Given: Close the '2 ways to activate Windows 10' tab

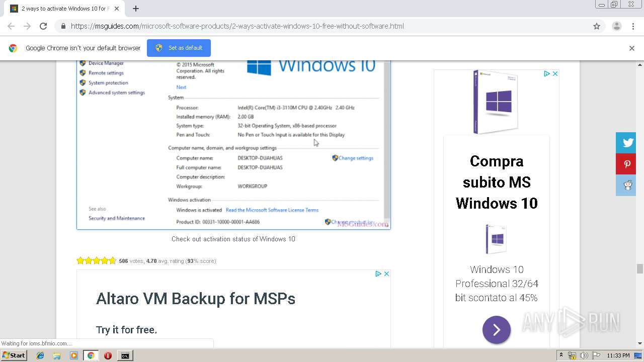Looking at the screenshot, I should 116,9.
